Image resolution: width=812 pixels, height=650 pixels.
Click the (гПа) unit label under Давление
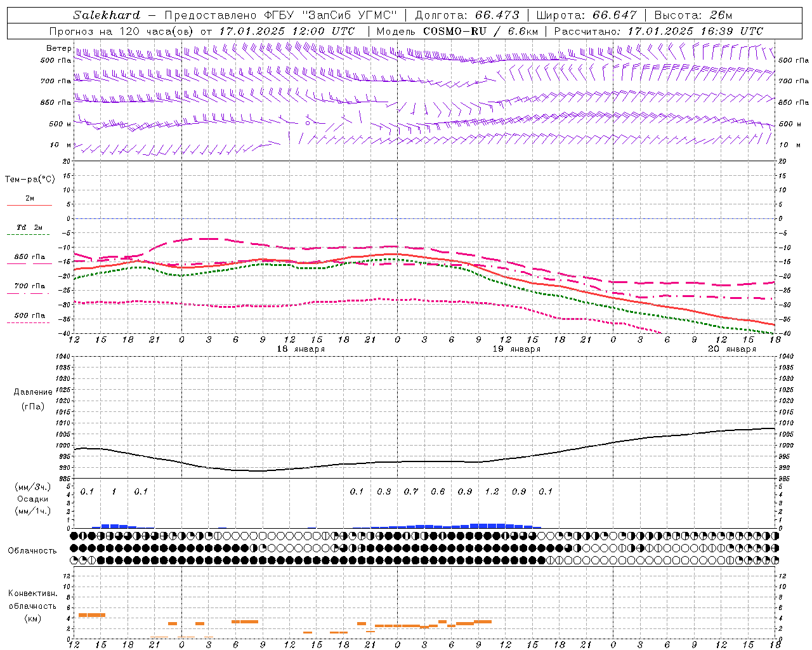click(33, 406)
